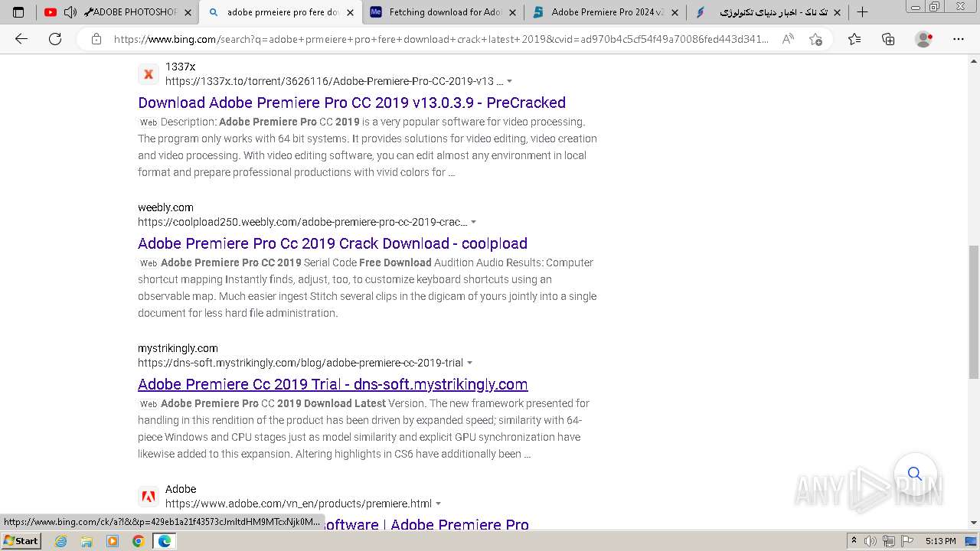
Task: Open the Favorites list
Action: coord(854,39)
